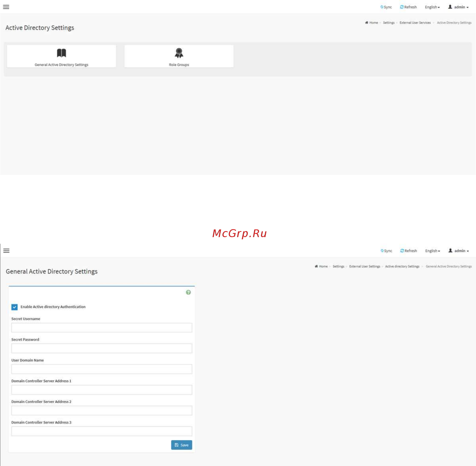Image resolution: width=476 pixels, height=466 pixels.
Task: Click the Save button
Action: 181,445
